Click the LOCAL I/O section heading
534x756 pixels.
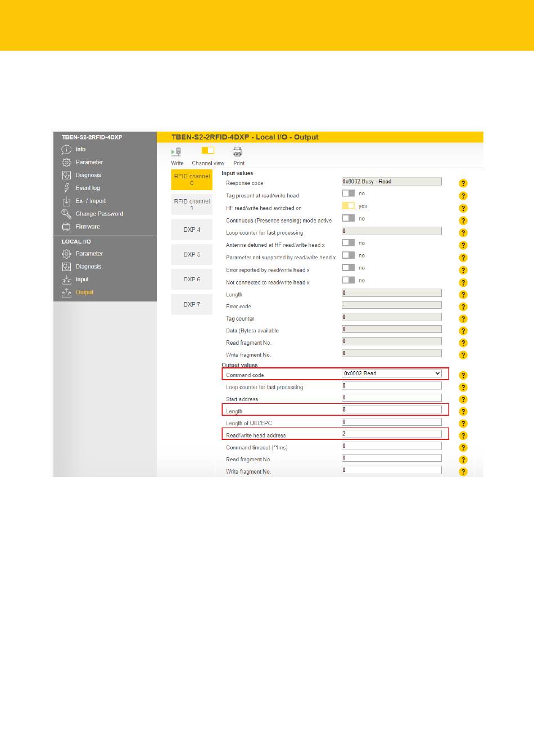pos(76,242)
